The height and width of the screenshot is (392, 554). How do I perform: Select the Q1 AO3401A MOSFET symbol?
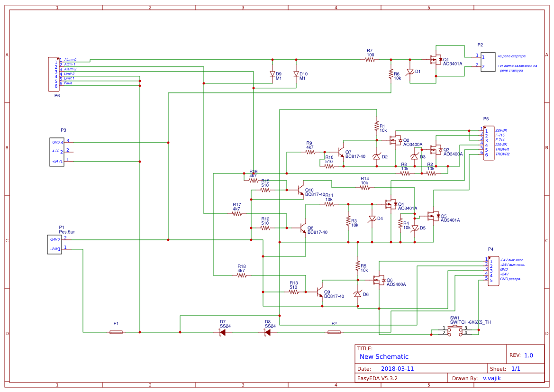(x=436, y=59)
